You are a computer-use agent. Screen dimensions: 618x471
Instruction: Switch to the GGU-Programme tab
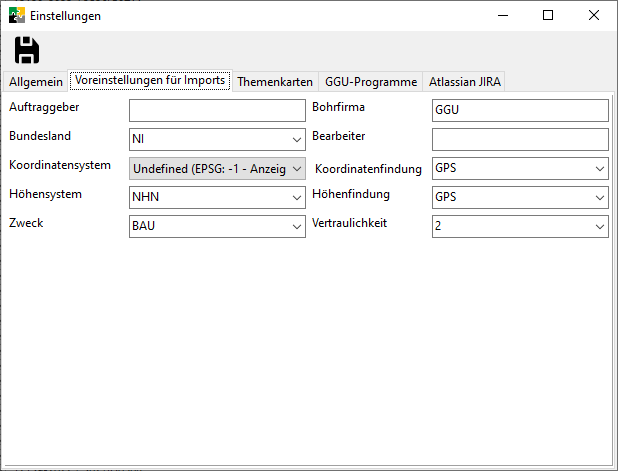point(371,82)
